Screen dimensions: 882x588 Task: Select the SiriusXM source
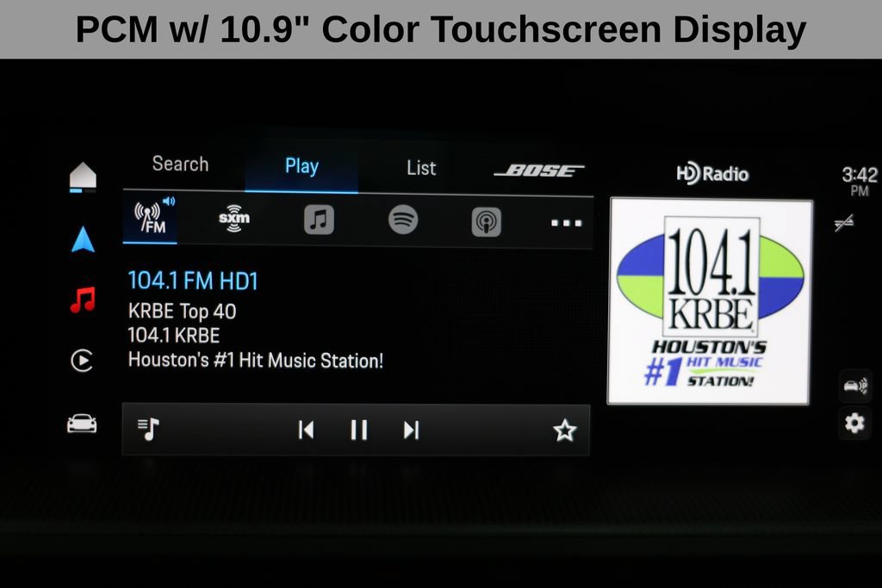(234, 219)
